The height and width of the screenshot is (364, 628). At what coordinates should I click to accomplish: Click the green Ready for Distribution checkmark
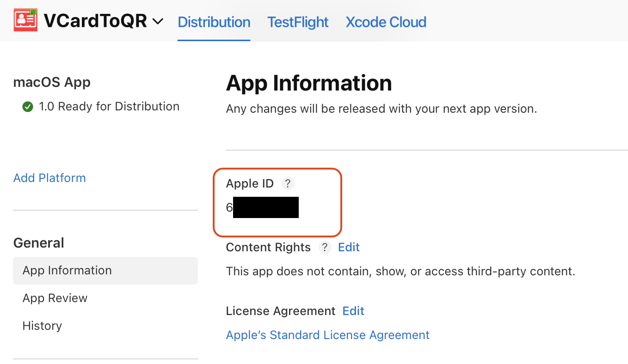pos(28,107)
